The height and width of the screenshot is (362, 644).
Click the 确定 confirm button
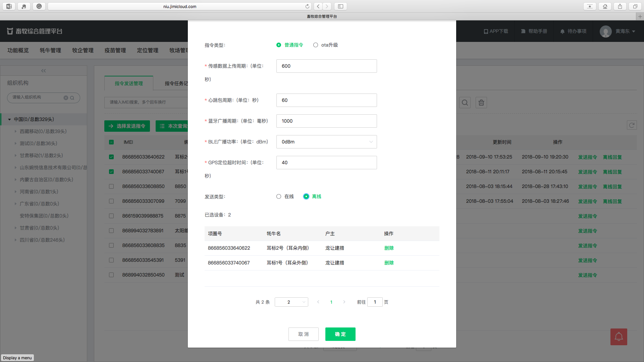pos(340,334)
